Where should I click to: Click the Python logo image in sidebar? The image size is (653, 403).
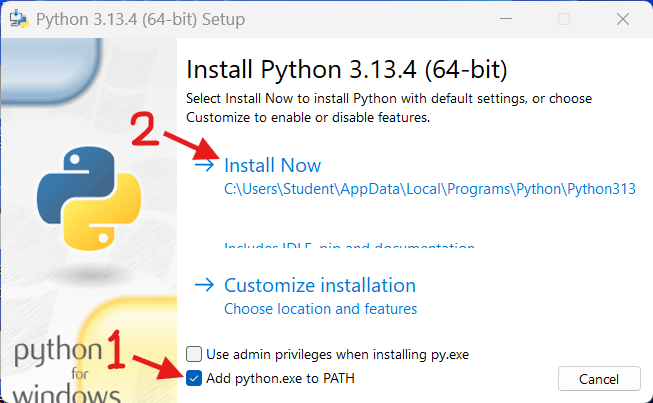pos(89,199)
